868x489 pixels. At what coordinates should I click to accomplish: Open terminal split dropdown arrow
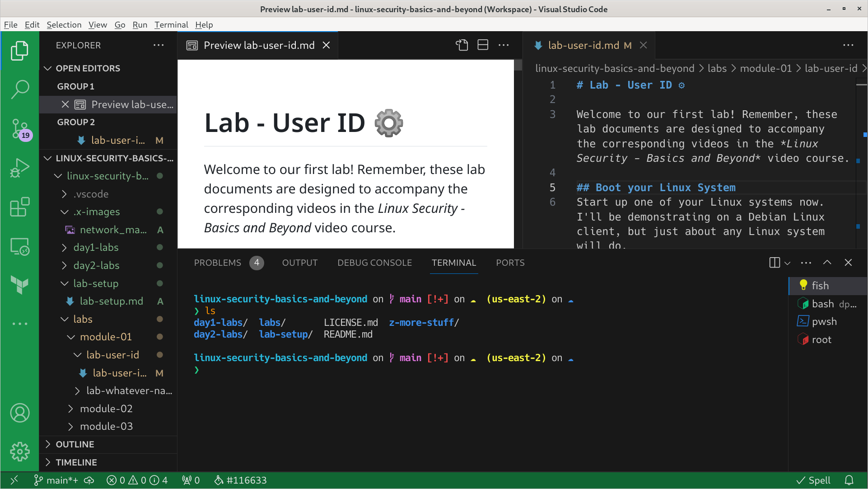[x=788, y=263]
